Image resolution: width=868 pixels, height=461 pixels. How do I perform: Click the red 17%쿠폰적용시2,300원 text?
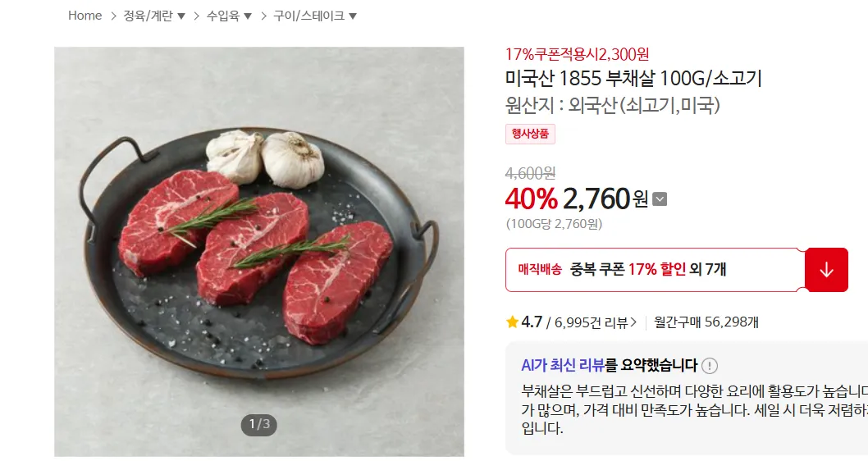pyautogui.click(x=577, y=55)
